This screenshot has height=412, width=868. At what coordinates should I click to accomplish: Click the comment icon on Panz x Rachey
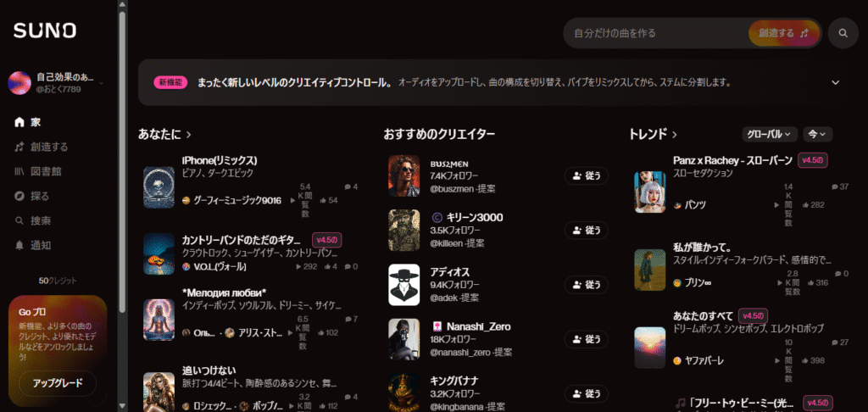point(835,187)
